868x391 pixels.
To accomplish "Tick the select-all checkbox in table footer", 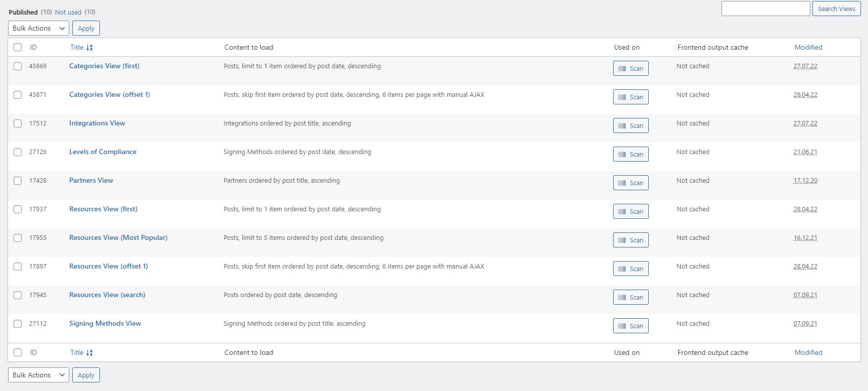I will click(18, 352).
